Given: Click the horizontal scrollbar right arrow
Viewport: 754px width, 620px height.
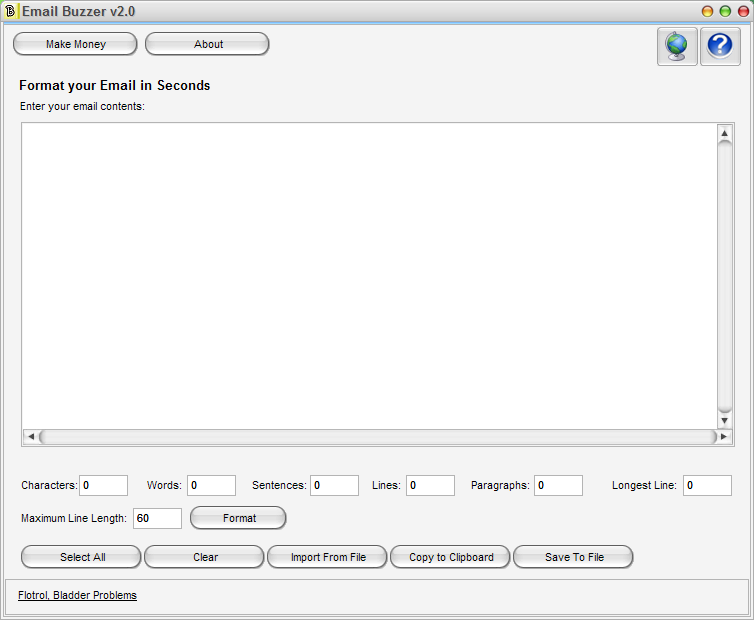Looking at the screenshot, I should 717,437.
